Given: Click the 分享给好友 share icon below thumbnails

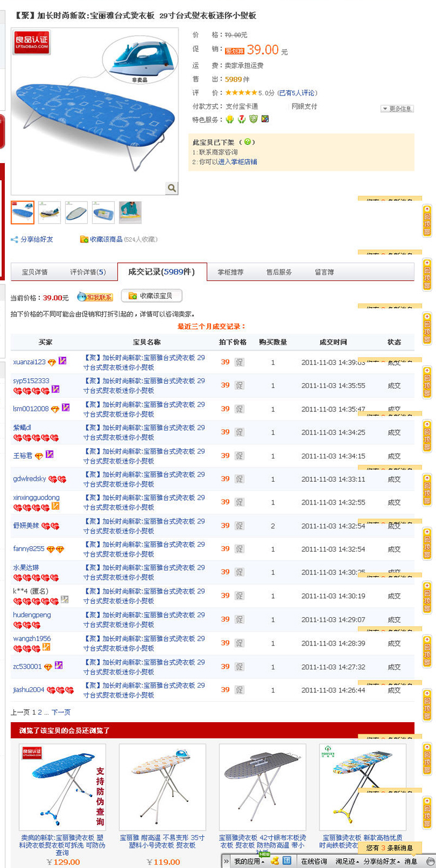Looking at the screenshot, I should pyautogui.click(x=15, y=240).
